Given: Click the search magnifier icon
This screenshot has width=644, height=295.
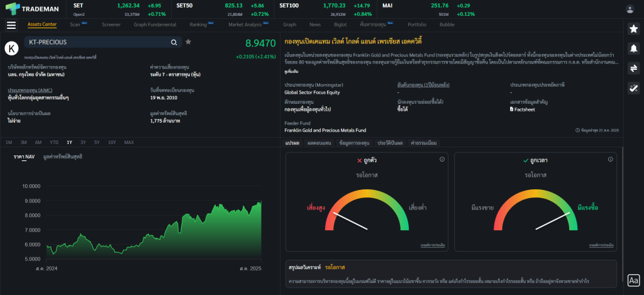Looking at the screenshot, I should pyautogui.click(x=174, y=42).
